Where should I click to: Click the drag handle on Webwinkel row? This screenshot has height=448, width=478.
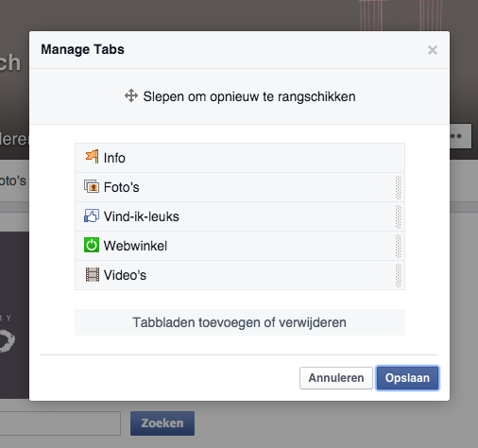[399, 246]
